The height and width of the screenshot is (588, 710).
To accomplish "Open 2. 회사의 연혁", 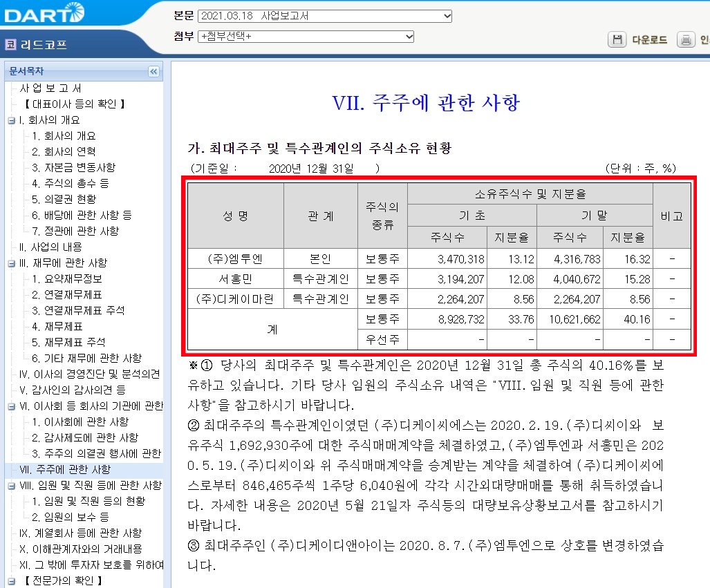I will click(x=64, y=151).
